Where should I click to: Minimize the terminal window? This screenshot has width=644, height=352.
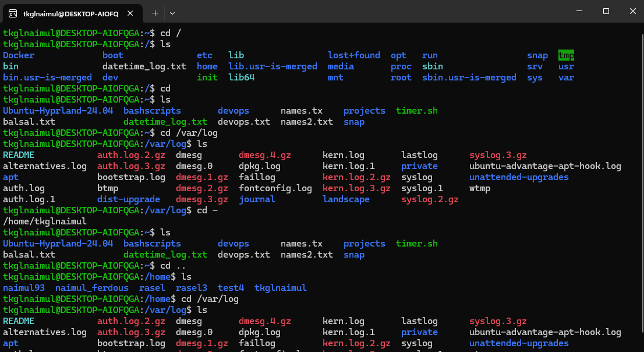click(x=579, y=12)
